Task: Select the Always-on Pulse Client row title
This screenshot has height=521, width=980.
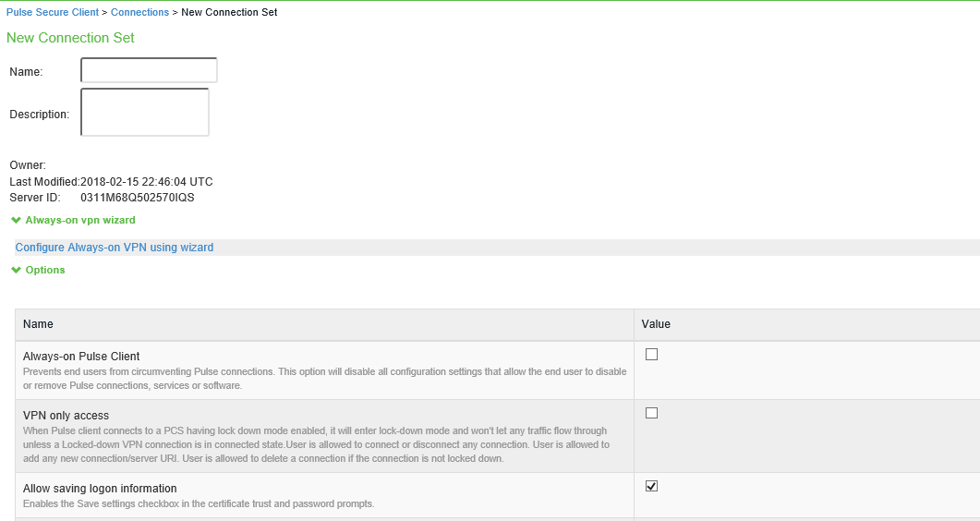Action: (x=81, y=357)
